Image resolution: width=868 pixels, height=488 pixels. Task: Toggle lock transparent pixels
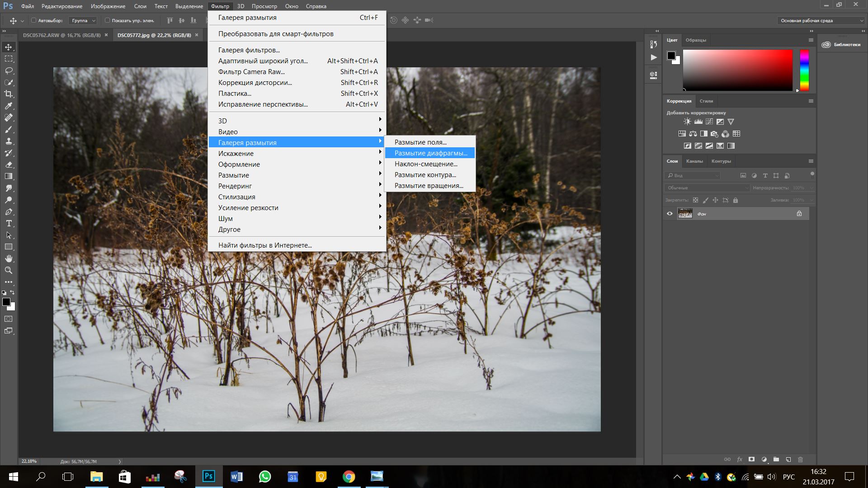click(x=695, y=200)
